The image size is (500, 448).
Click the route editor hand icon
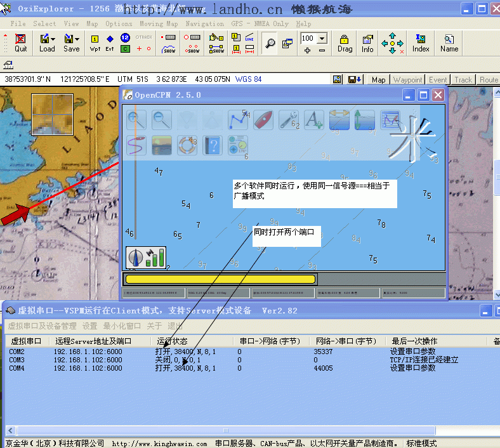pos(216,37)
